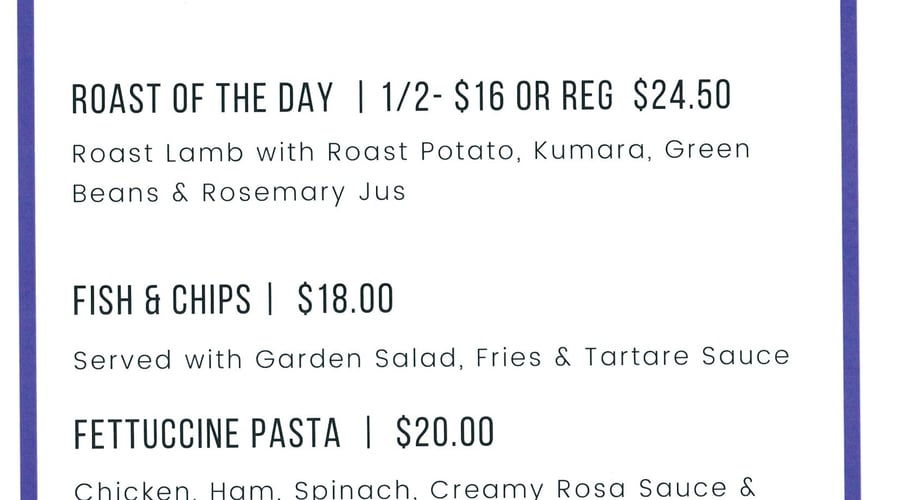Select the Fish & Chips heading

coord(161,300)
